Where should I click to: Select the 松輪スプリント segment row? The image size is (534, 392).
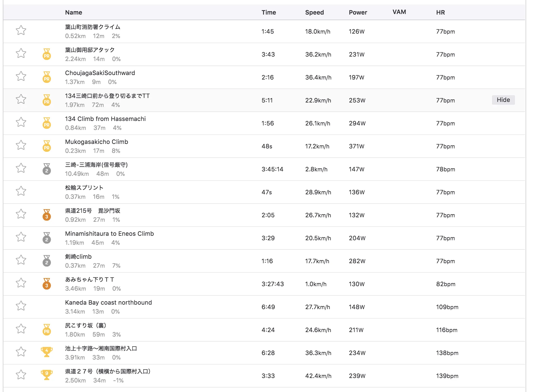pyautogui.click(x=84, y=188)
